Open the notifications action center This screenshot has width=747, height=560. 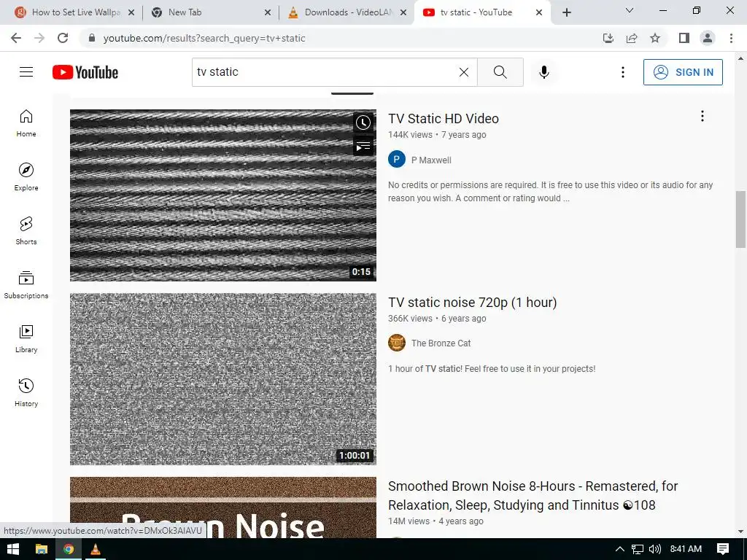pos(723,549)
